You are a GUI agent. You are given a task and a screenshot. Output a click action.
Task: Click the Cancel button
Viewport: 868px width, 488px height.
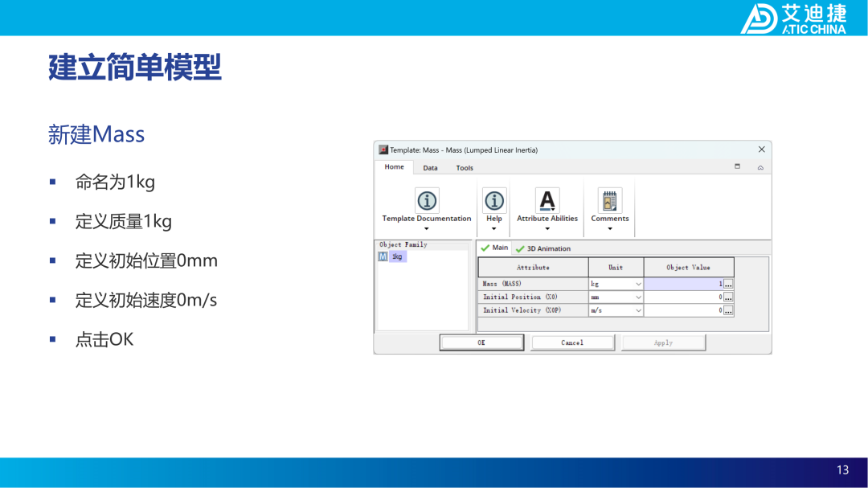572,342
